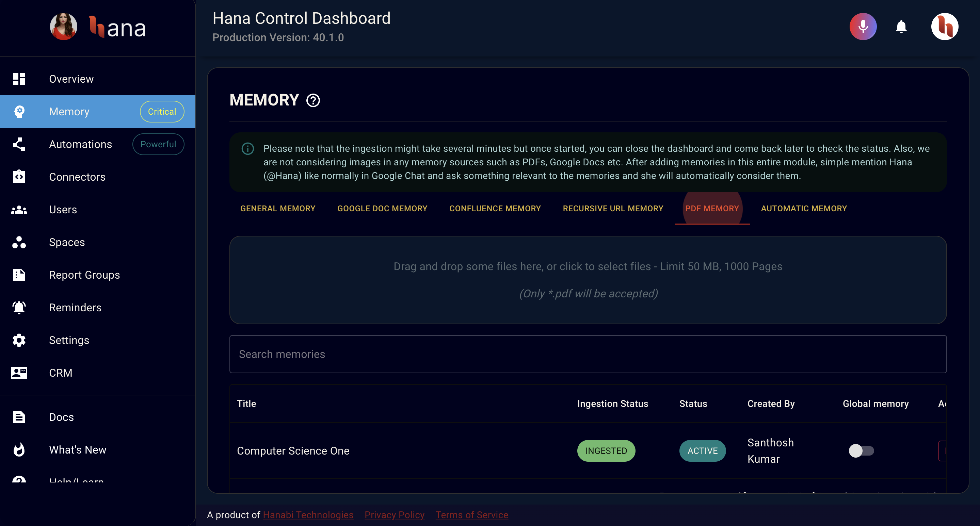This screenshot has width=980, height=526.
Task: Toggle the Status active switch
Action: 703,450
